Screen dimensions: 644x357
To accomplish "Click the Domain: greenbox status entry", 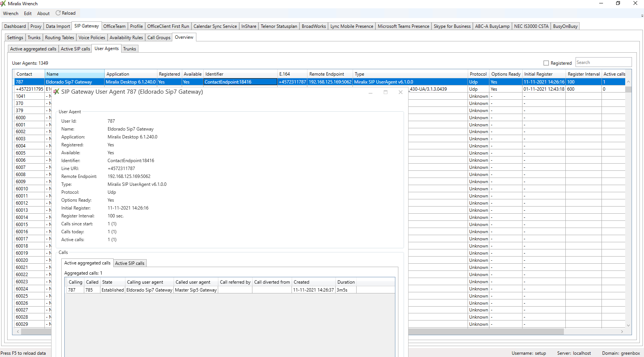I will [x=621, y=353].
